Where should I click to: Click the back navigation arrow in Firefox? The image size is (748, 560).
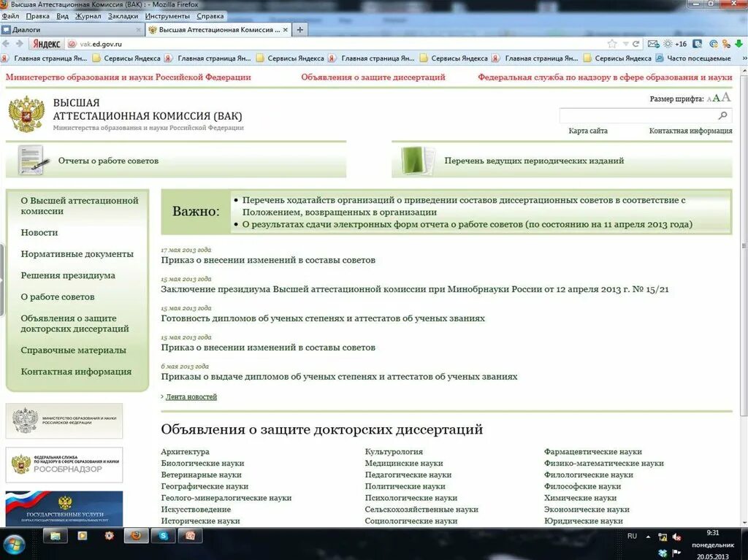tap(6, 44)
